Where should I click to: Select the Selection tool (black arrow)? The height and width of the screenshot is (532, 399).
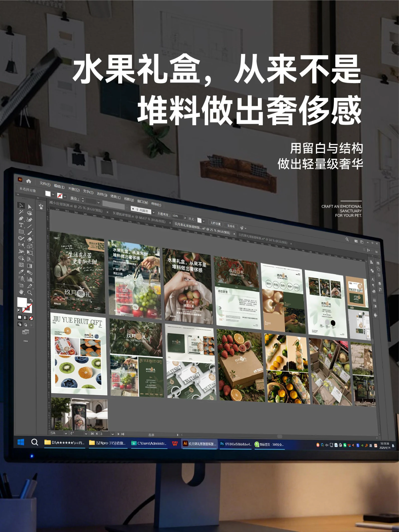[x=21, y=205]
